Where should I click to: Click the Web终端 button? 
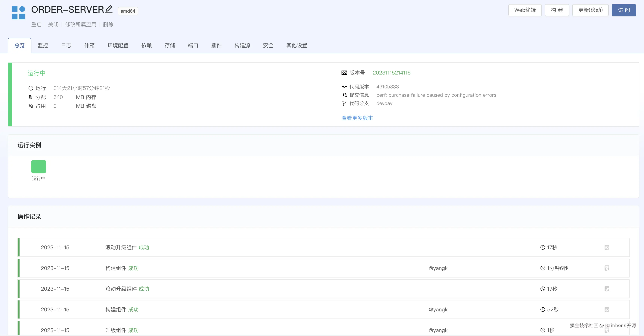tap(525, 10)
